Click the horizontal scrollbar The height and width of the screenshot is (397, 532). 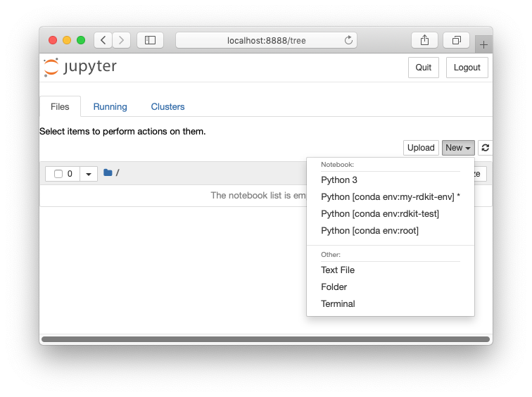(266, 339)
